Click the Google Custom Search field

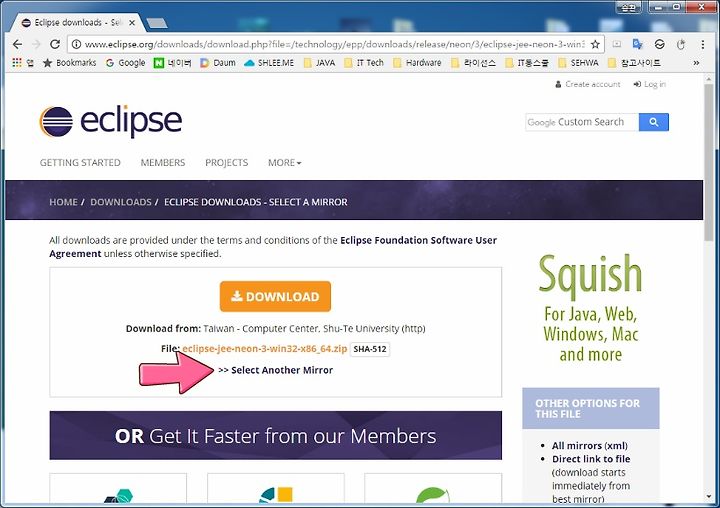pyautogui.click(x=582, y=122)
